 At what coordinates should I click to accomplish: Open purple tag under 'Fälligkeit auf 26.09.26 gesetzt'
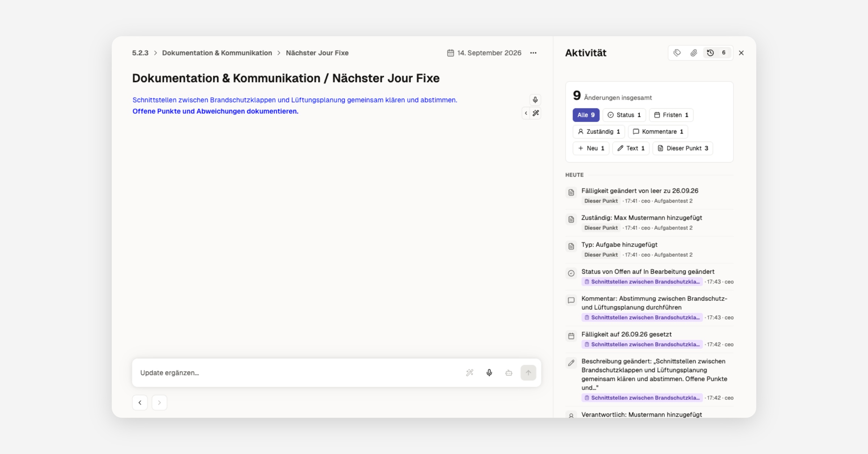click(x=642, y=344)
